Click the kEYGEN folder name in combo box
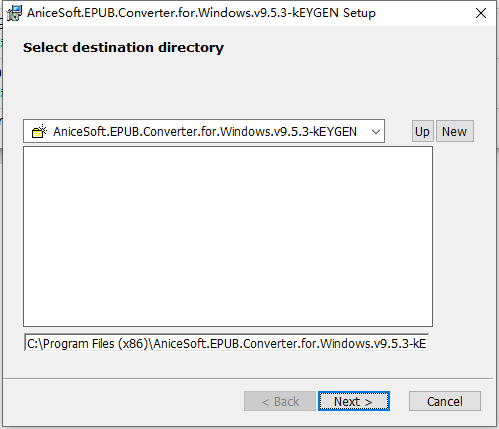 coord(335,132)
